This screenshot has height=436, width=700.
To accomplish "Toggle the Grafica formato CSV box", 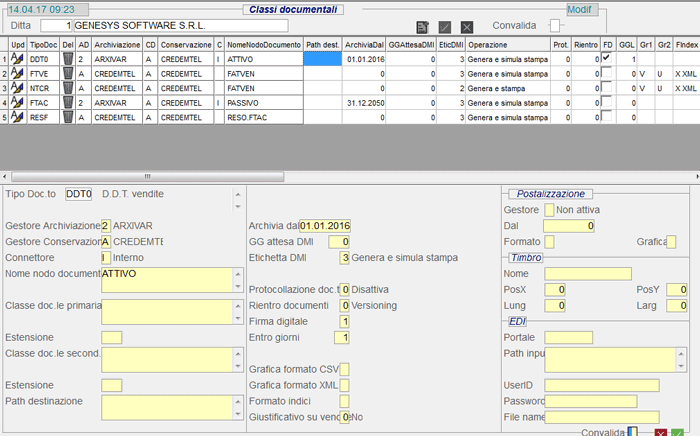I will (344, 370).
